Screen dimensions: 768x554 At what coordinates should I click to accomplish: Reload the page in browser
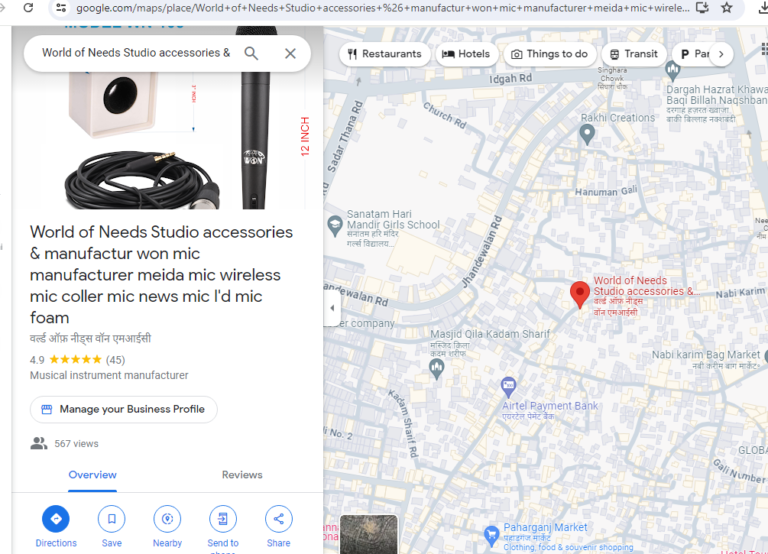[x=28, y=7]
